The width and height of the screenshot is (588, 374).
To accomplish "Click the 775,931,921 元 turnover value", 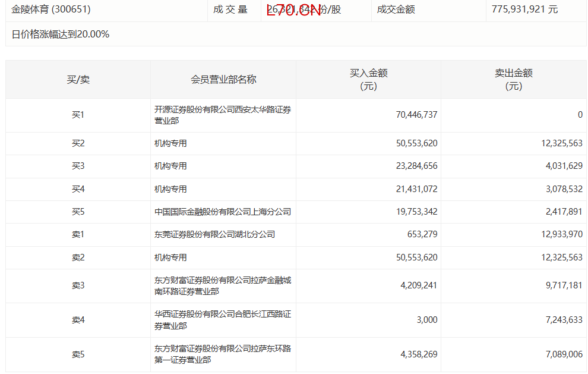I will pos(524,10).
